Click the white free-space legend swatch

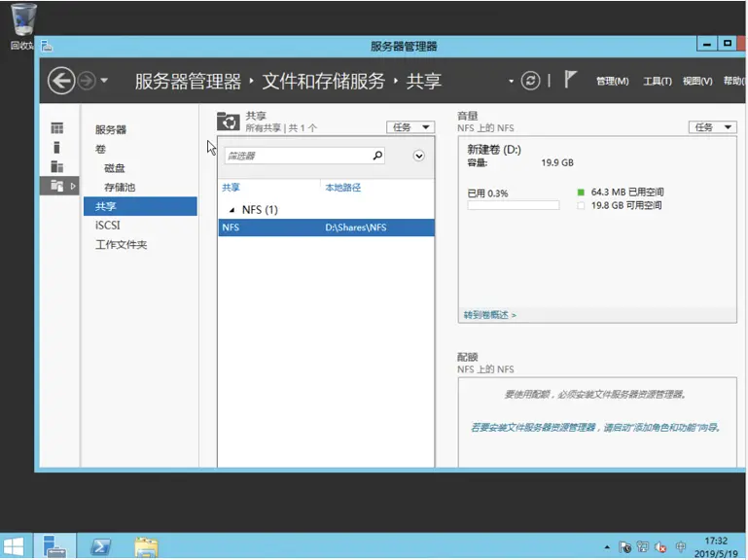(581, 205)
